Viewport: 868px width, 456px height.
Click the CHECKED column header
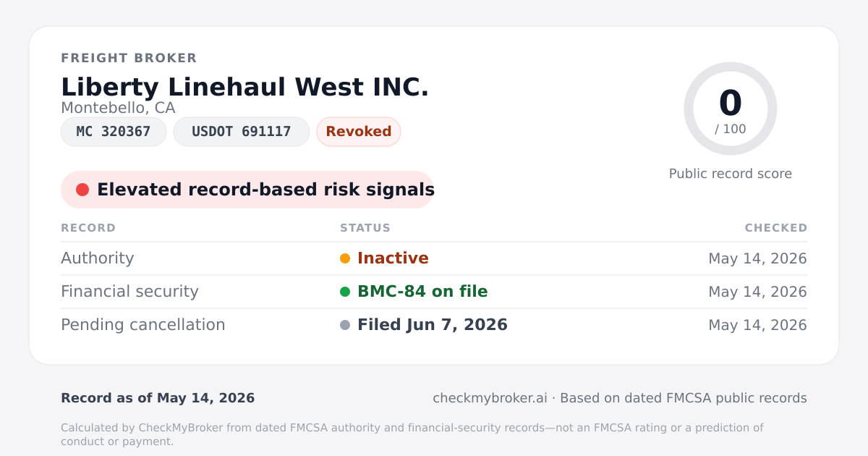[776, 228]
